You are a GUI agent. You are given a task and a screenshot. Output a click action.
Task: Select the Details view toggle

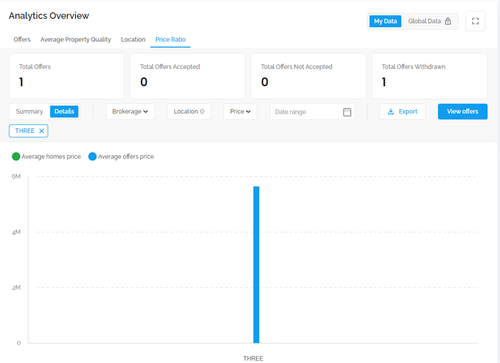pos(64,111)
